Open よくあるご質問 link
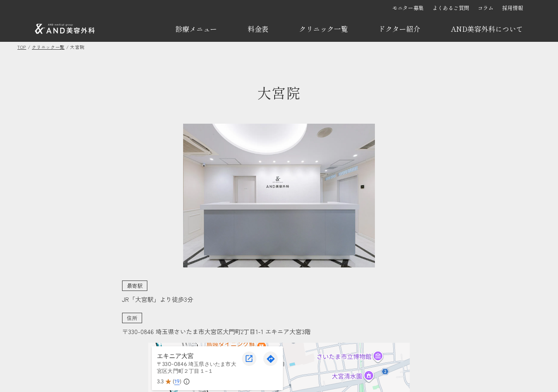Viewport: 558px width, 392px height. point(451,8)
